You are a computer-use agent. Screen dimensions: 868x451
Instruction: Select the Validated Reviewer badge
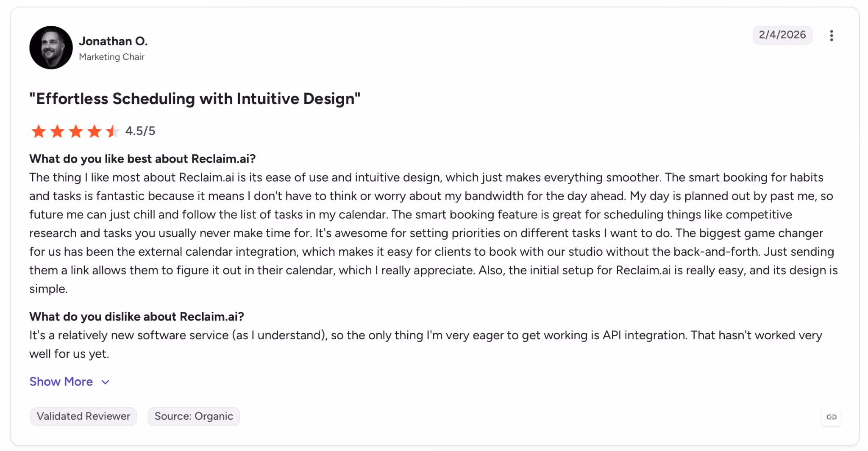pyautogui.click(x=83, y=416)
